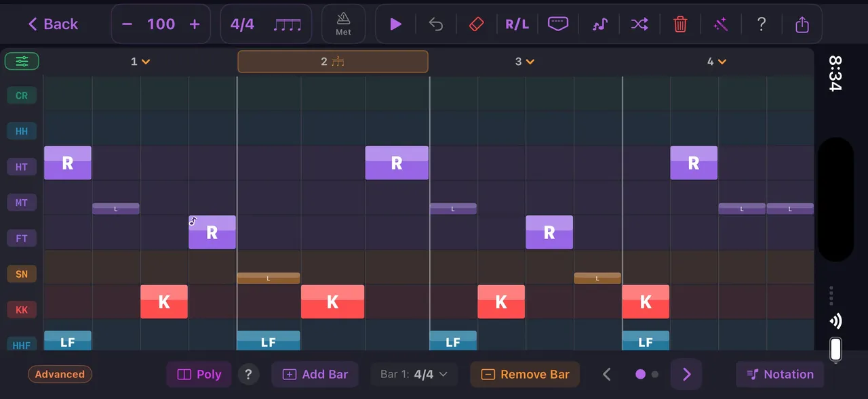Toggle the LF hi-hat foot note in bar 1
This screenshot has width=868, height=399.
click(68, 341)
